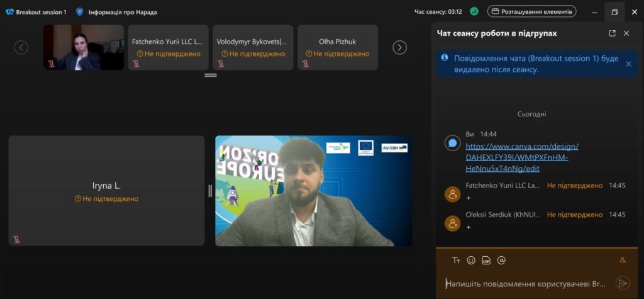Click the send message arrow button
The height and width of the screenshot is (299, 644).
[x=622, y=283]
